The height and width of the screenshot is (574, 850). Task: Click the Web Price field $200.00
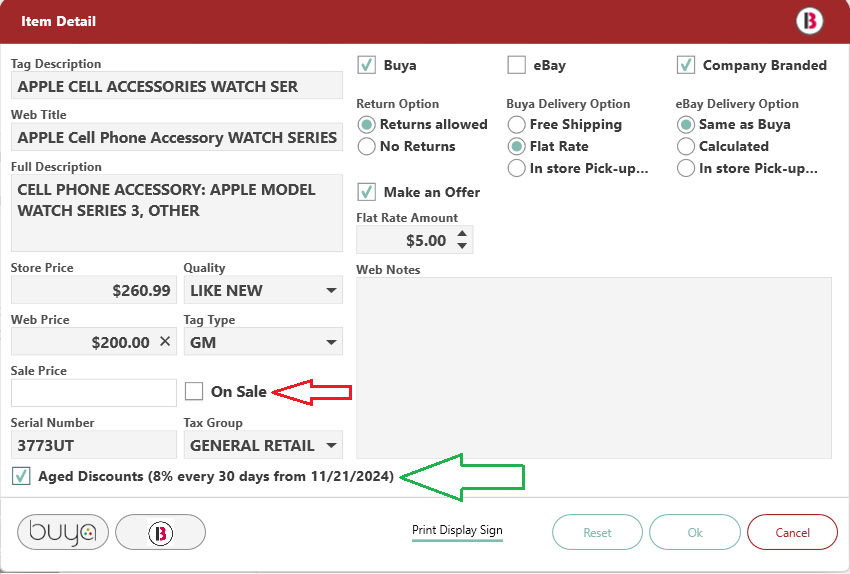point(94,342)
